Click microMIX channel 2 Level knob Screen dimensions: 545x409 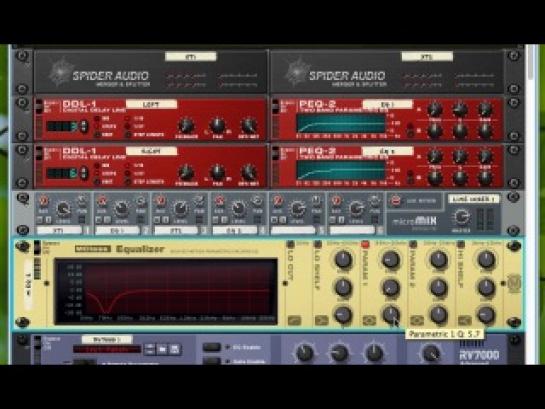(121, 208)
